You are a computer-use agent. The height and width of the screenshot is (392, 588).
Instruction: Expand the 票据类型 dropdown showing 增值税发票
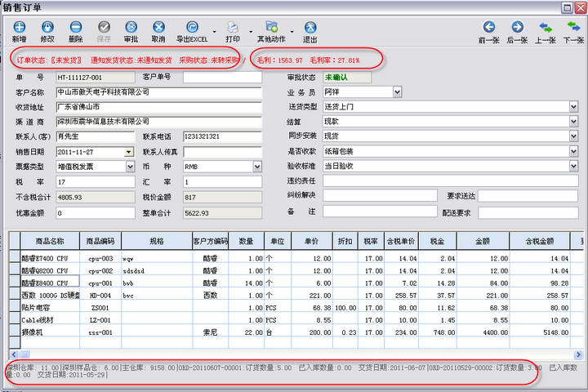click(x=130, y=167)
